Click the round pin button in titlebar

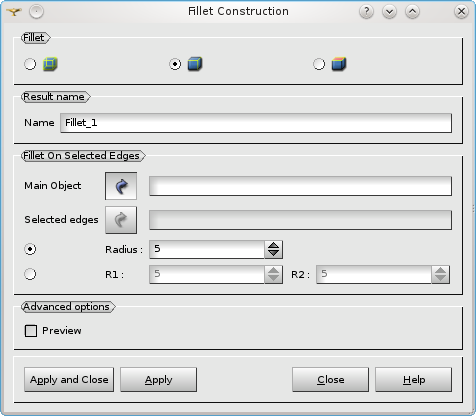click(36, 12)
